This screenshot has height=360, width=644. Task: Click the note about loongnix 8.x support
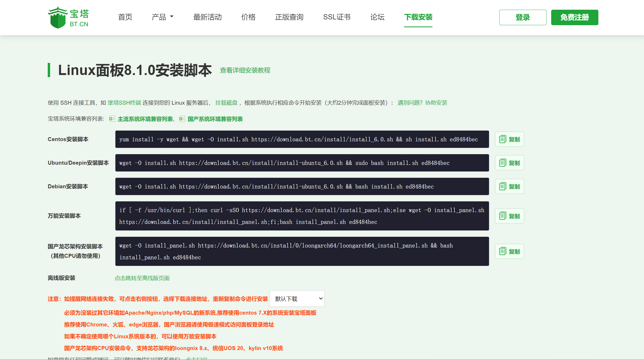173,348
